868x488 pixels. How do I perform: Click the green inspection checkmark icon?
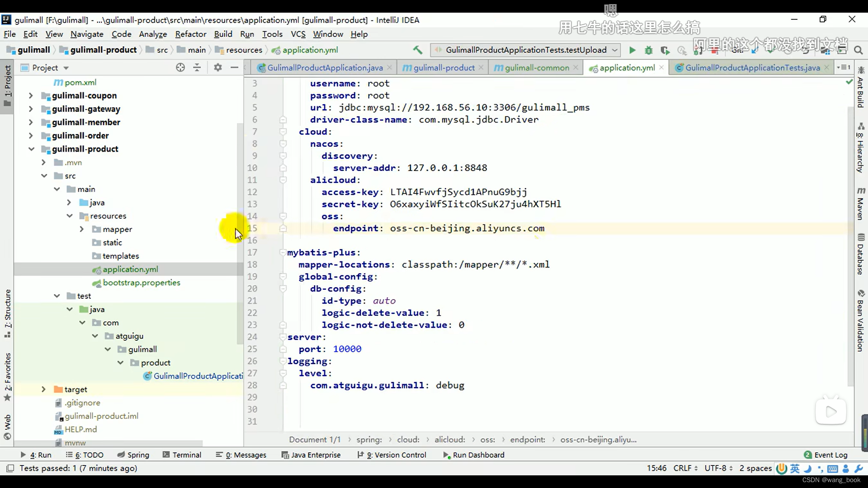(x=849, y=82)
